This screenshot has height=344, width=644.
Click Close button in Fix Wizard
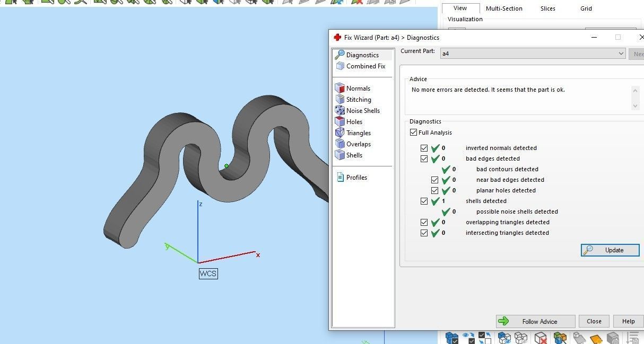click(594, 321)
